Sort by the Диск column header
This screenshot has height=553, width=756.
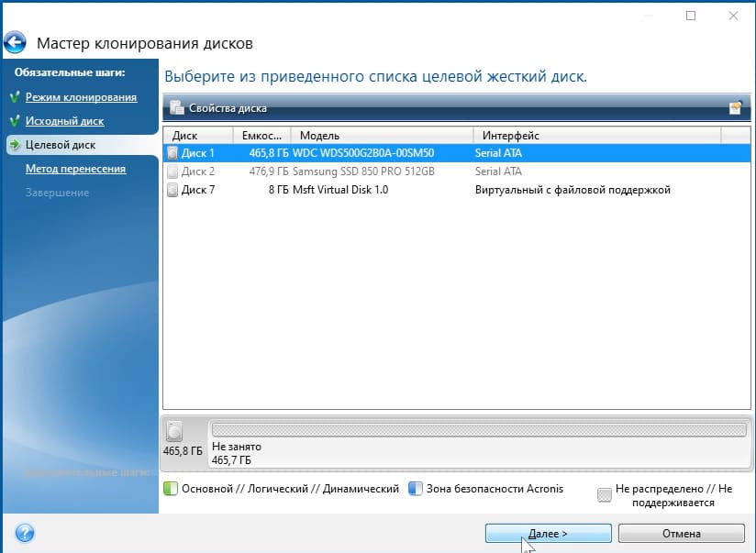[198, 136]
